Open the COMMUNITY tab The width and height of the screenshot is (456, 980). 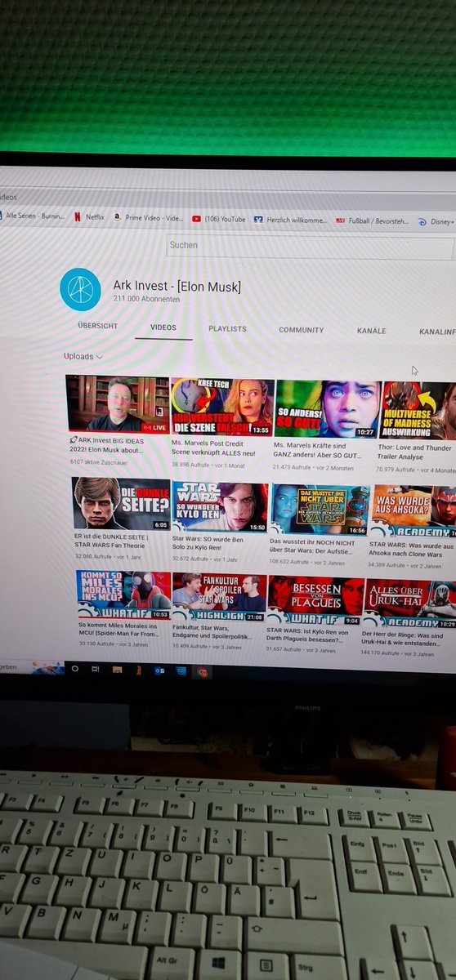click(x=301, y=330)
